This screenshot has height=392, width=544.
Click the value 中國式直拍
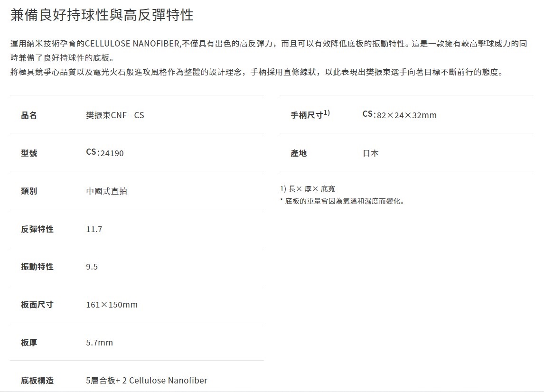point(106,191)
